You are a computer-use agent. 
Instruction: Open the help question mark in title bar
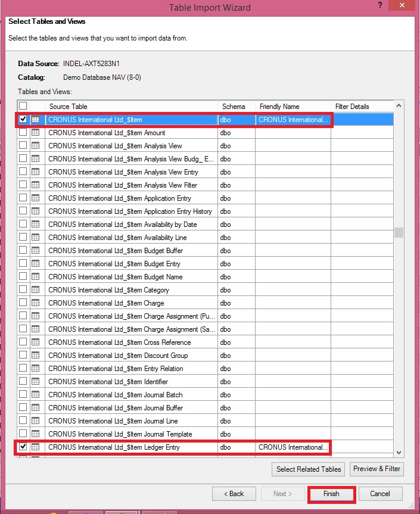(x=380, y=5)
